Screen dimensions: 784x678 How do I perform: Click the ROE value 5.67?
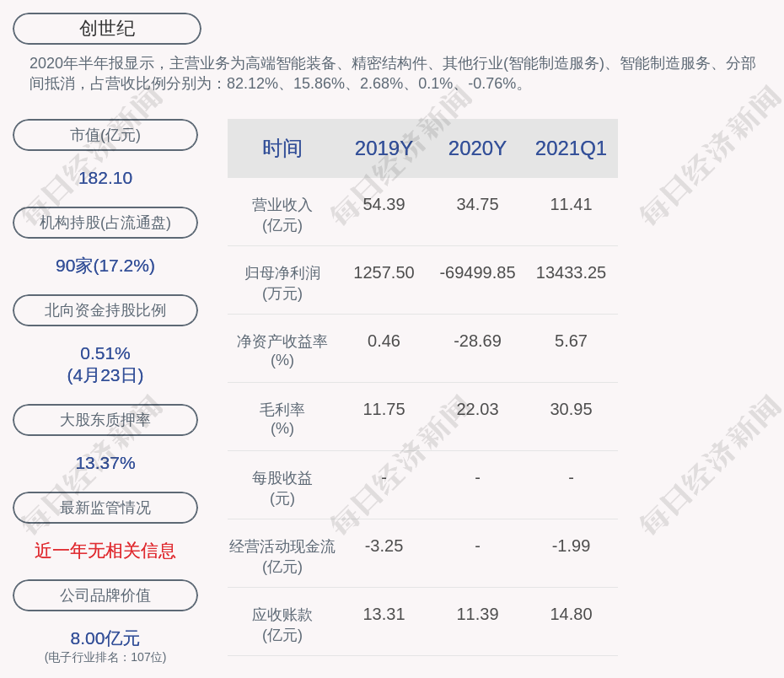[571, 341]
